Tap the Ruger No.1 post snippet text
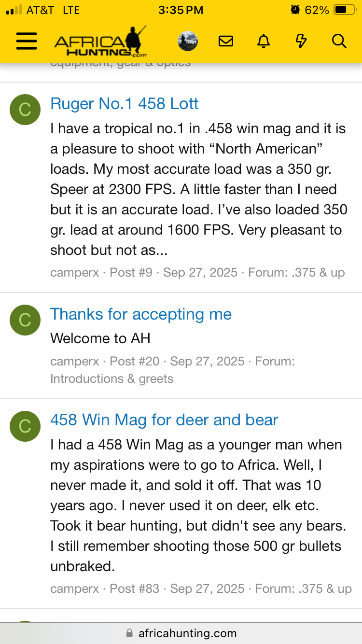 (198, 189)
